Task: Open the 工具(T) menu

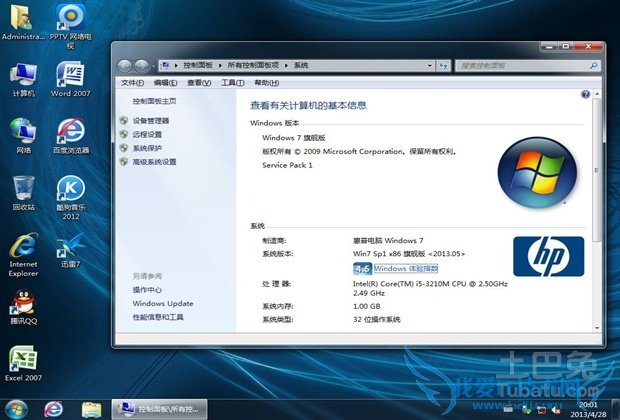Action: click(232, 83)
